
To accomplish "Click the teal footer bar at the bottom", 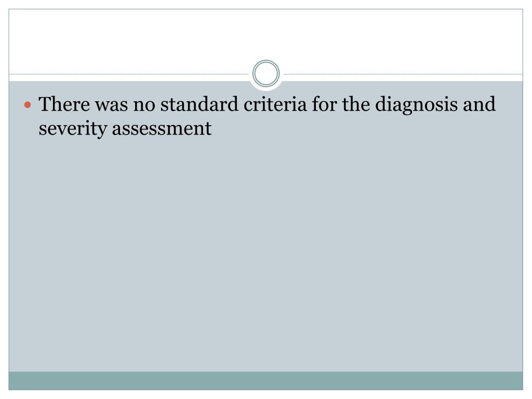I will 265,381.
